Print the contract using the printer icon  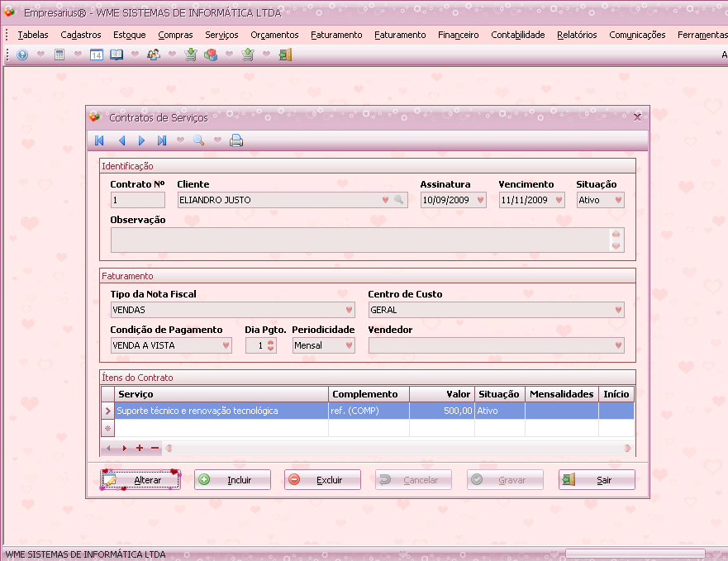click(x=236, y=140)
